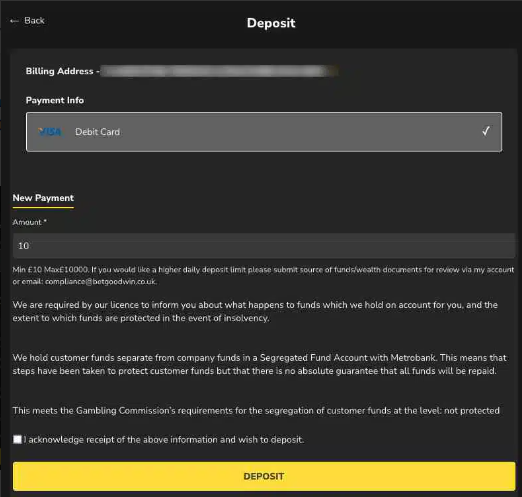
Task: Click the Amount field label
Action: click(29, 222)
